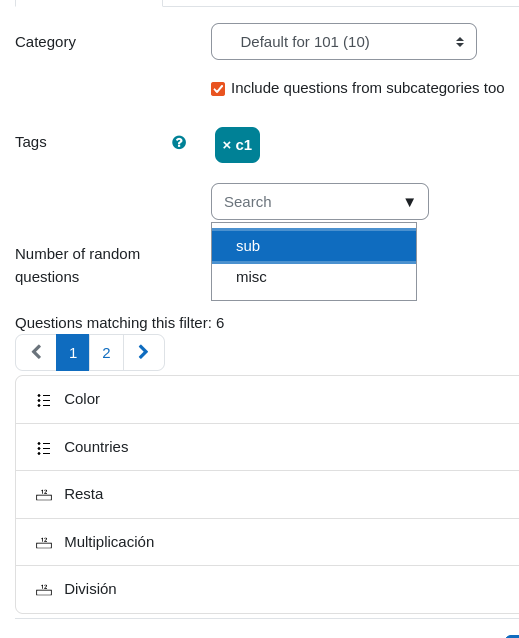Click multiple choice icon beside Countries
Image resolution: width=519 pixels, height=638 pixels.
[x=44, y=448]
